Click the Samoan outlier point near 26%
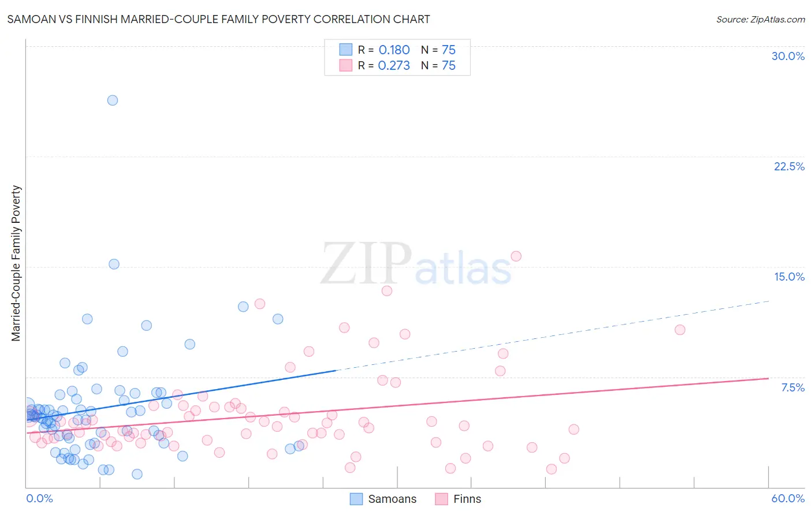Image resolution: width=812 pixels, height=515 pixels. coord(113,100)
